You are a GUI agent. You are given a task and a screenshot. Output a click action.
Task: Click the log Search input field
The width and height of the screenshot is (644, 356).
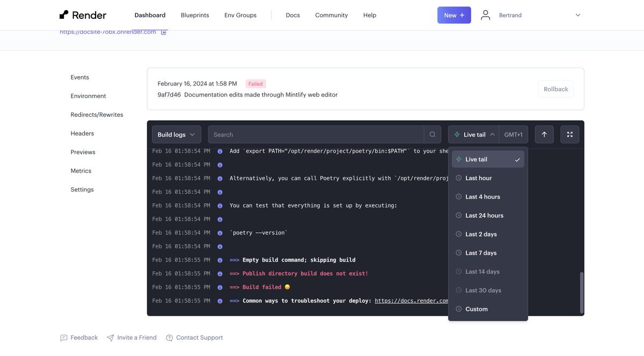pyautogui.click(x=316, y=135)
